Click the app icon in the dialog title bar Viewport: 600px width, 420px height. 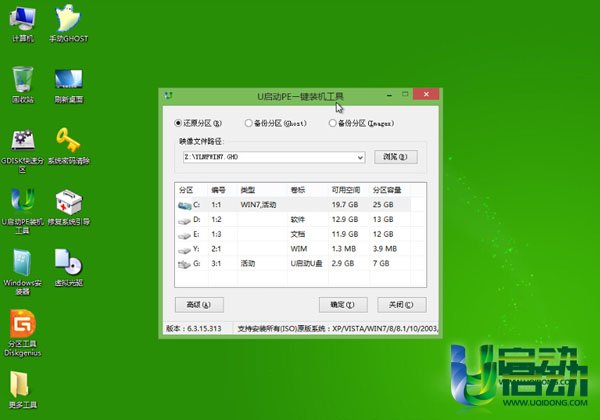click(169, 95)
